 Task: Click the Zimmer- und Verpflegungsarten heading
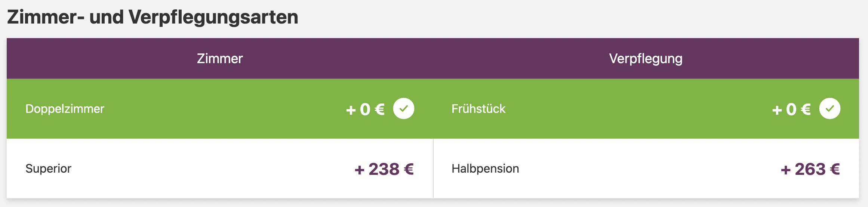153,17
